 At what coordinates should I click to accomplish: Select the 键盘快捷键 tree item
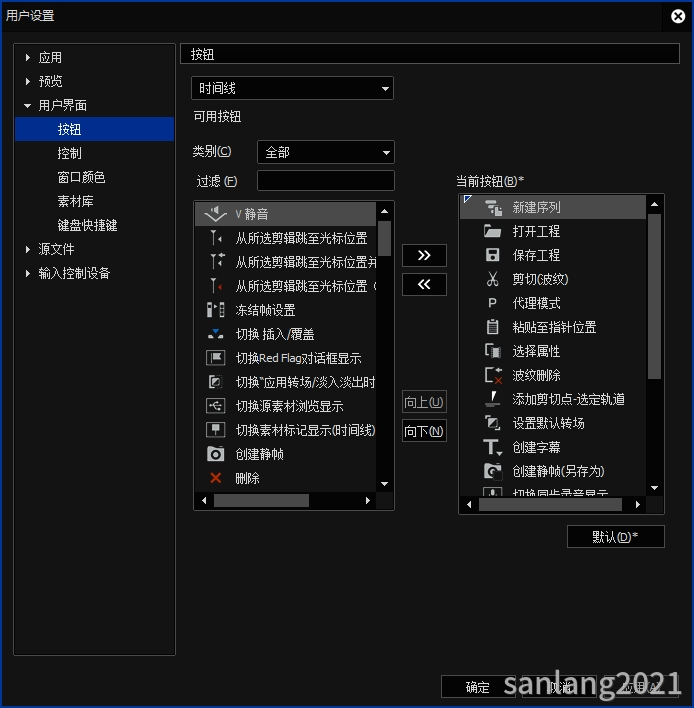pos(87,225)
